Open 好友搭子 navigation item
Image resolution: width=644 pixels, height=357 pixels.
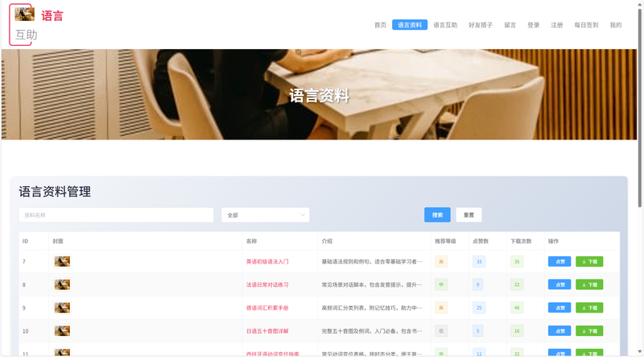(x=481, y=25)
